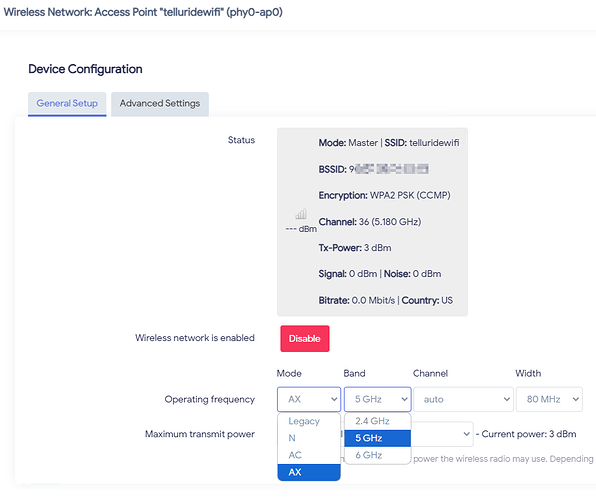
Task: Open the Band dropdown showing 5 GHz
Action: pos(377,399)
